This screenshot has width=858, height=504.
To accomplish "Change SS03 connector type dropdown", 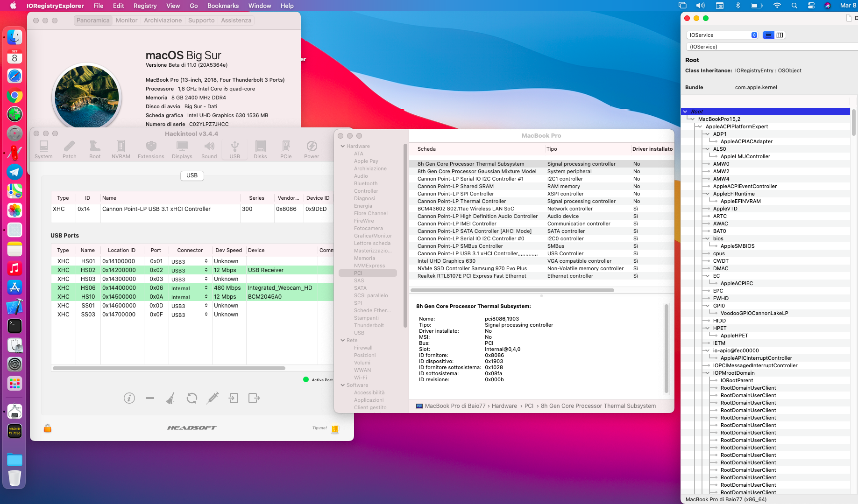I will click(190, 315).
